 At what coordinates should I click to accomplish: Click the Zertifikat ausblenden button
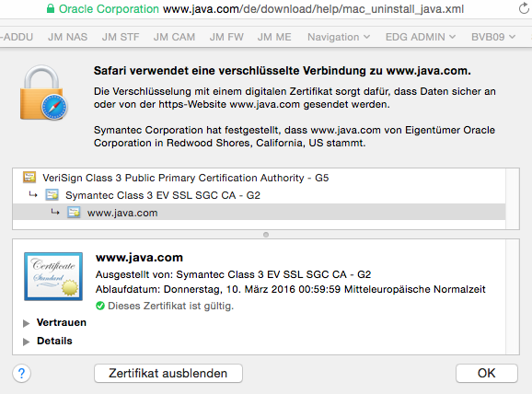click(168, 374)
